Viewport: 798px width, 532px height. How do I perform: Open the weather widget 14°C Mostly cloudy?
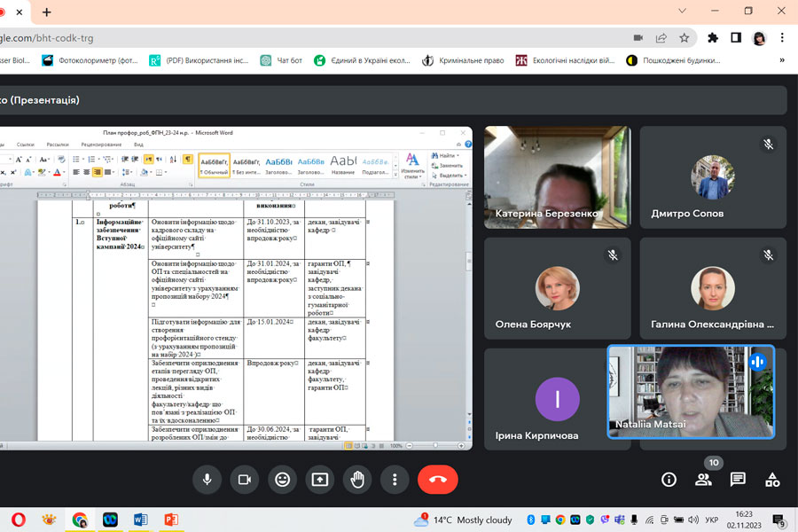(x=463, y=520)
